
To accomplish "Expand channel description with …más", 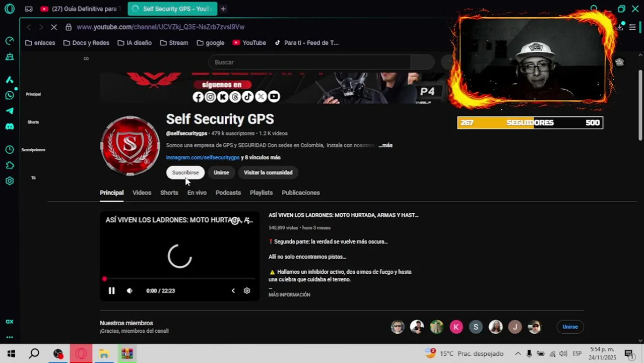I will [385, 145].
